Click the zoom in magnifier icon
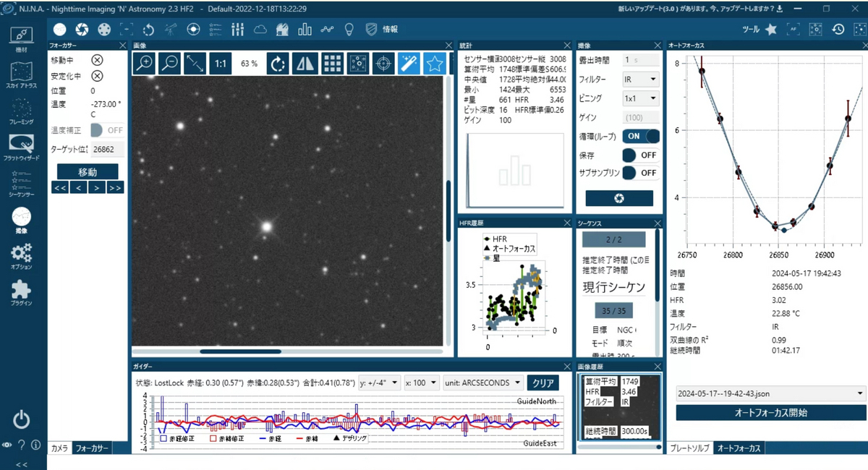Viewport: 868px width, 470px height. tap(145, 64)
